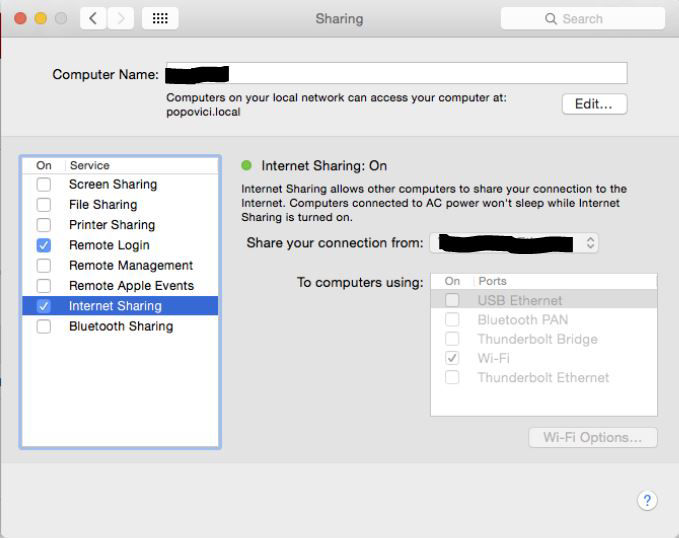Show all preferences grid button

tap(160, 18)
